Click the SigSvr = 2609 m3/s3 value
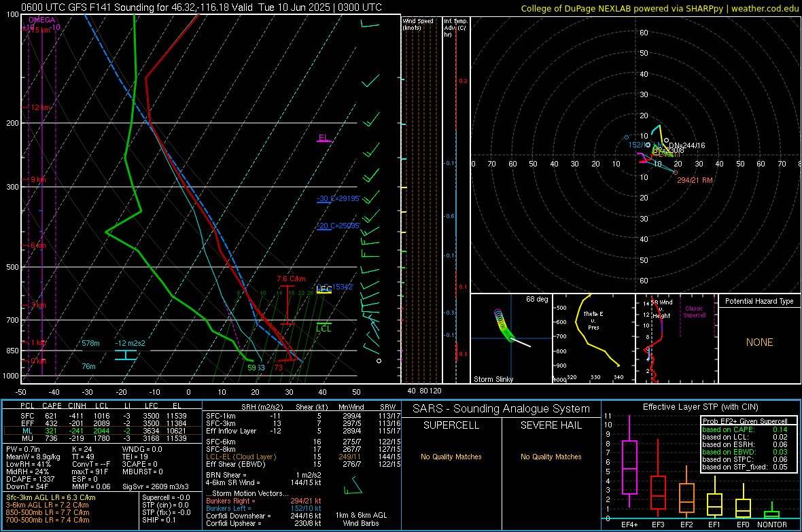Screen dimensions: 802x532 coord(156,486)
